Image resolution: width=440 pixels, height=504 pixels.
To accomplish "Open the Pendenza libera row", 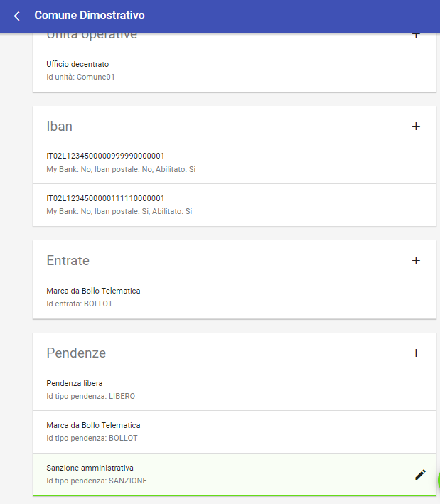I will click(x=235, y=390).
